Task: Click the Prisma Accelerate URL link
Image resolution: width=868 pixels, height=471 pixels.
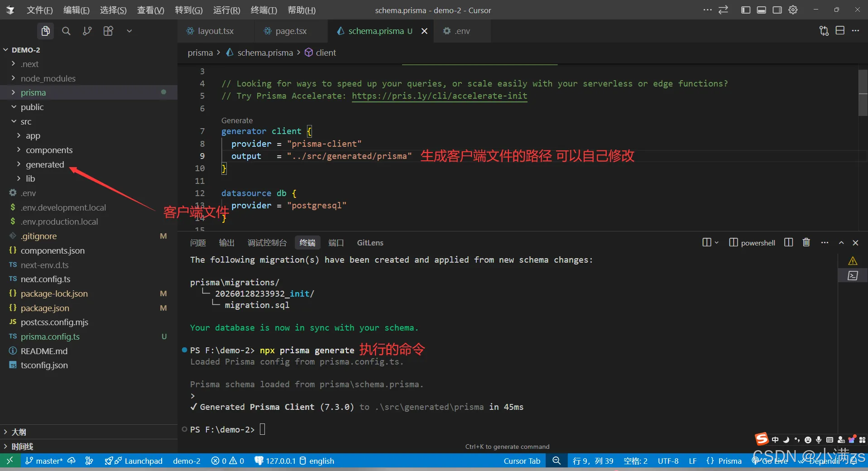Action: click(439, 96)
